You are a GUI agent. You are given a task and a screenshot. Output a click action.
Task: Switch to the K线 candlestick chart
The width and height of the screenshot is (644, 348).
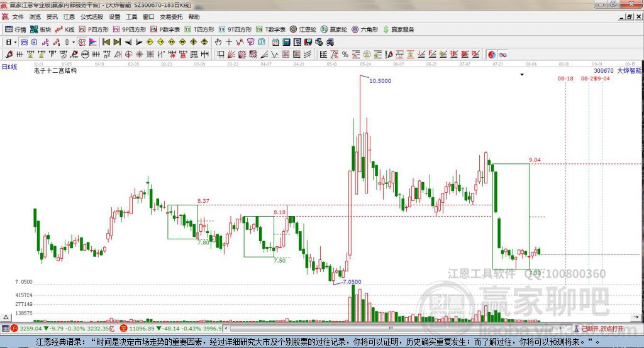pos(65,30)
